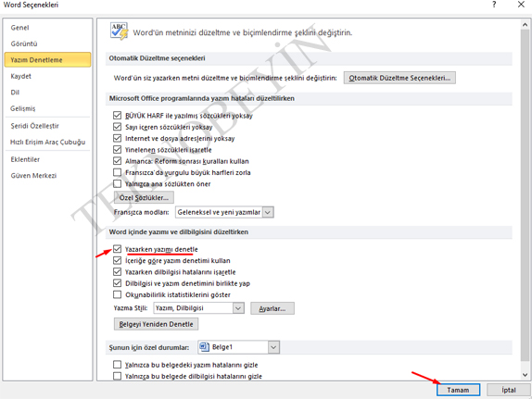Select Şeridi Özelleştir category
Viewport: 532px width, 399px height.
[x=47, y=126]
